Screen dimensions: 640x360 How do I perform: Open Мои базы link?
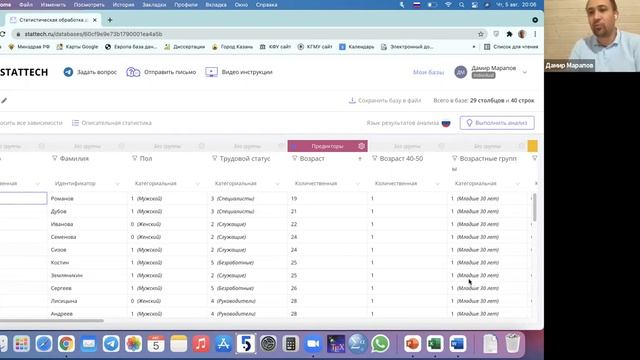tap(428, 72)
